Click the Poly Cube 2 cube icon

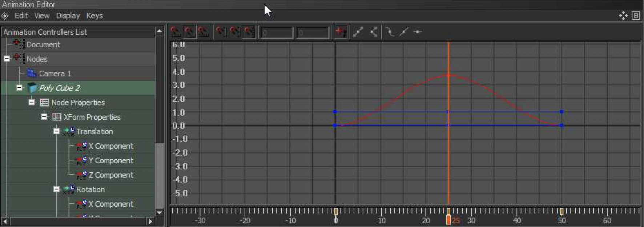click(32, 88)
